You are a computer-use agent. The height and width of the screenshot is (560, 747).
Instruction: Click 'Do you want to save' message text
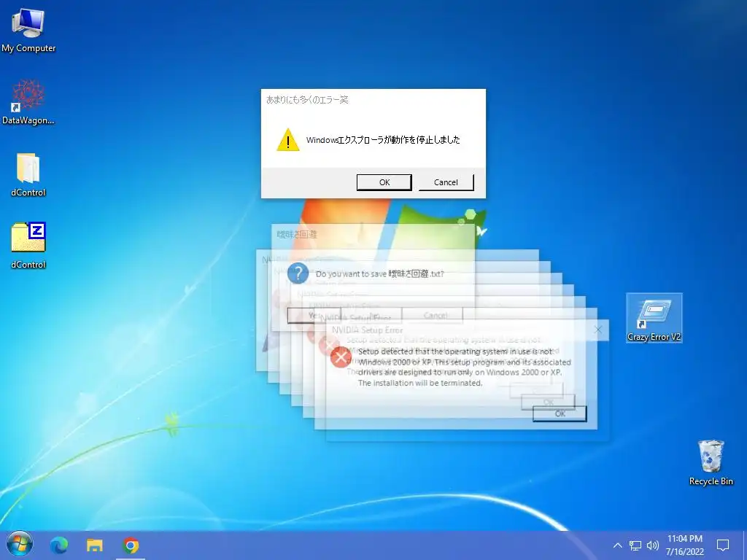click(x=379, y=274)
